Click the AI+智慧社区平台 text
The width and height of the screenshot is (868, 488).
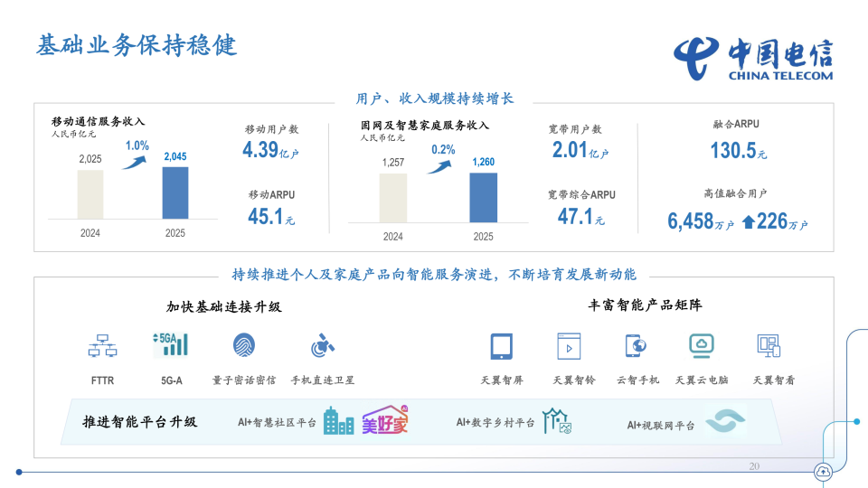point(277,423)
